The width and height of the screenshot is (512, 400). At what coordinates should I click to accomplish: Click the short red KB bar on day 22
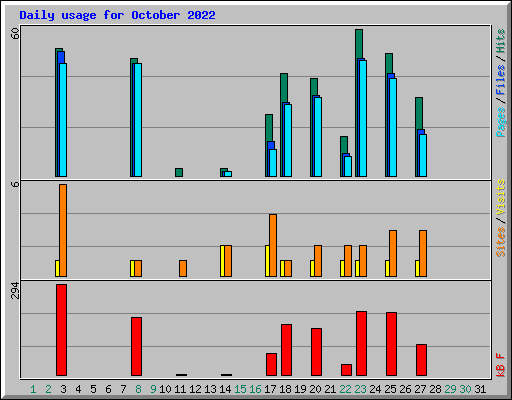347,370
